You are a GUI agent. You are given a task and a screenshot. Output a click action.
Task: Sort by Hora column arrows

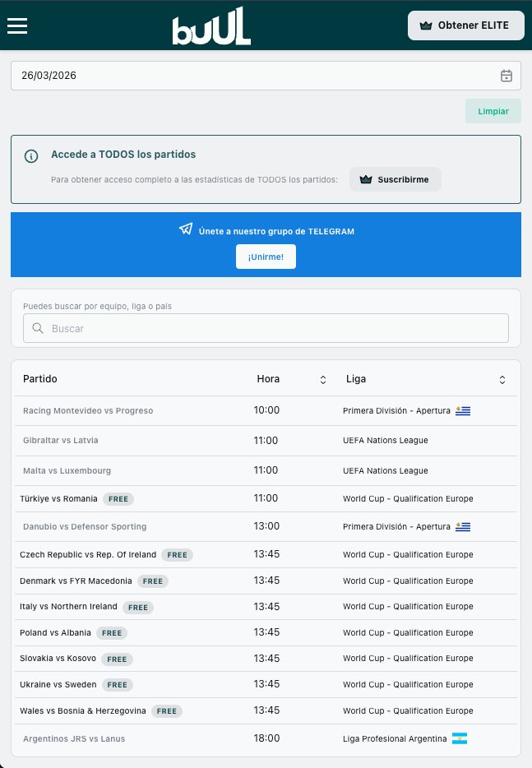tap(323, 380)
